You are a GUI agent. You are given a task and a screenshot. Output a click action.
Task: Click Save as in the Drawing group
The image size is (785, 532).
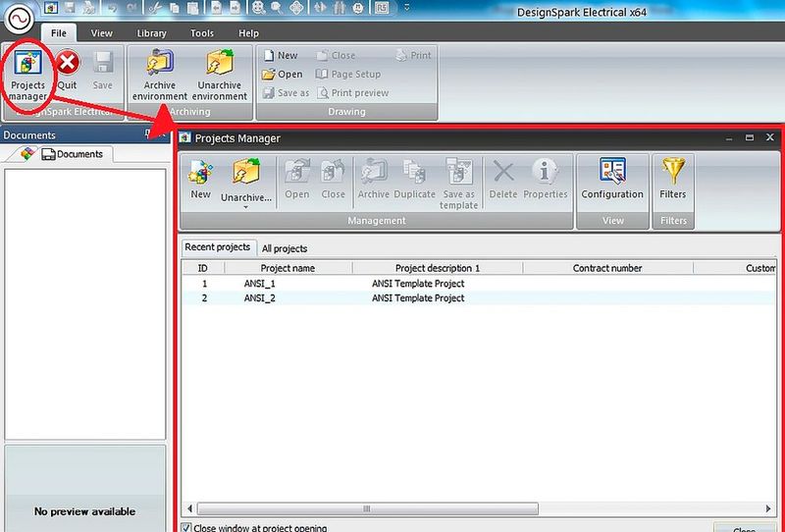pos(287,92)
